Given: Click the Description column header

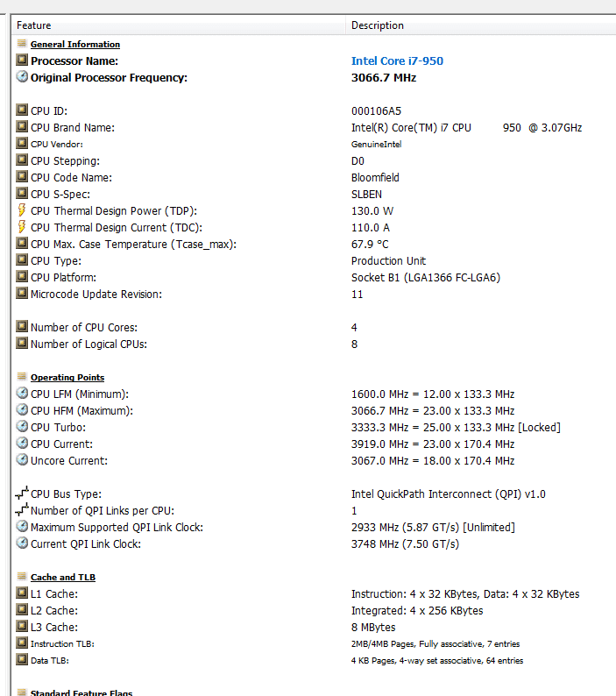Looking at the screenshot, I should coord(481,25).
